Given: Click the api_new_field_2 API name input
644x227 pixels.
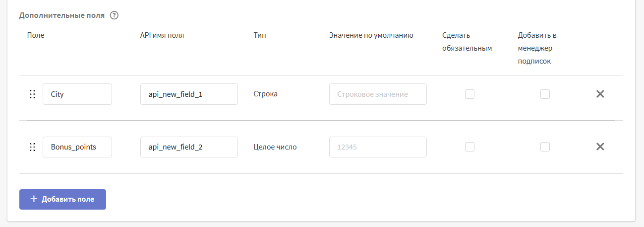Looking at the screenshot, I should (x=189, y=147).
